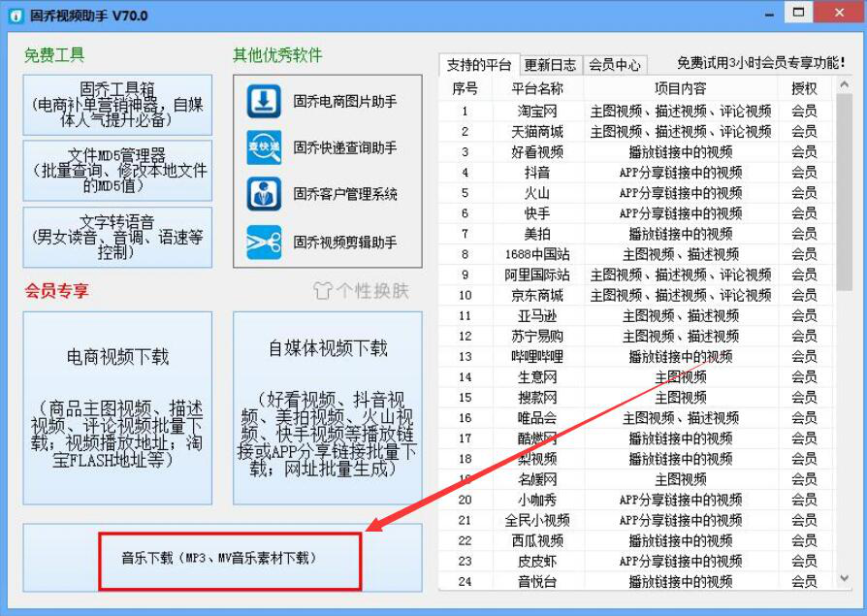Open the 文件MD5管理器 tool
Image resolution: width=867 pixels, height=616 pixels.
[117, 171]
